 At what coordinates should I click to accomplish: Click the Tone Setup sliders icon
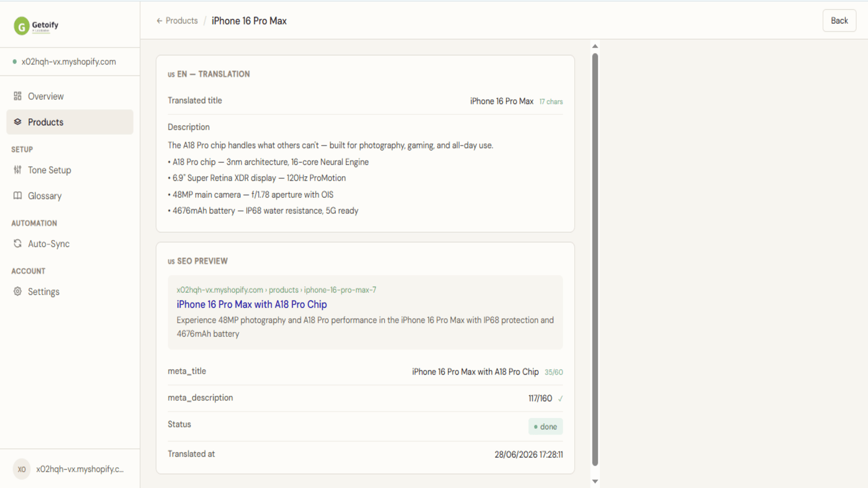click(x=17, y=170)
